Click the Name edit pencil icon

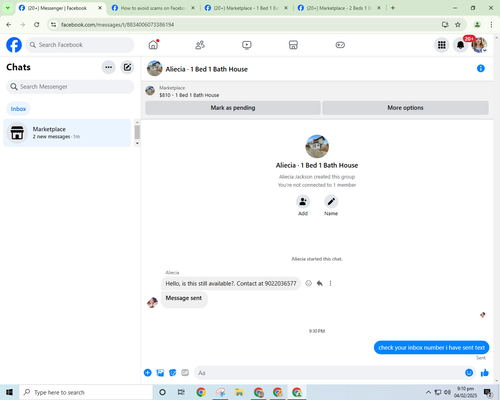331,201
